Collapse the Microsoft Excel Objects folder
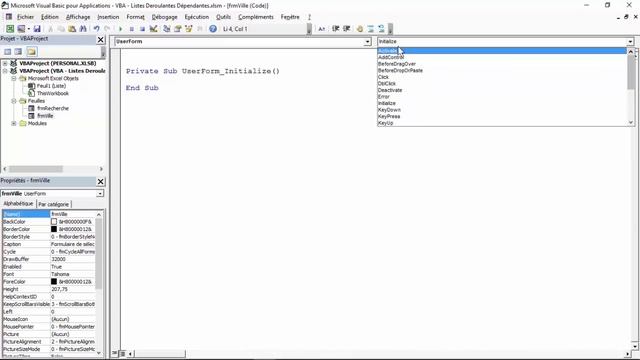Viewport: 640px width, 360px height. (13, 78)
